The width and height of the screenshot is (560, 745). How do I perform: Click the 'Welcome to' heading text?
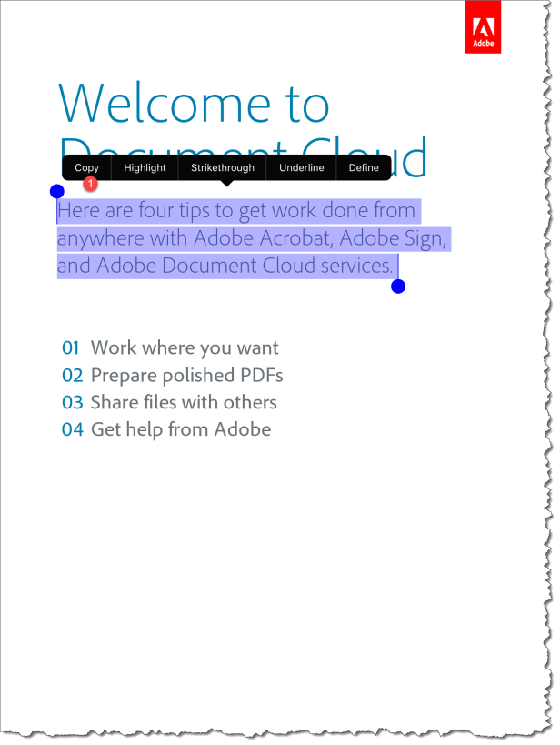194,104
